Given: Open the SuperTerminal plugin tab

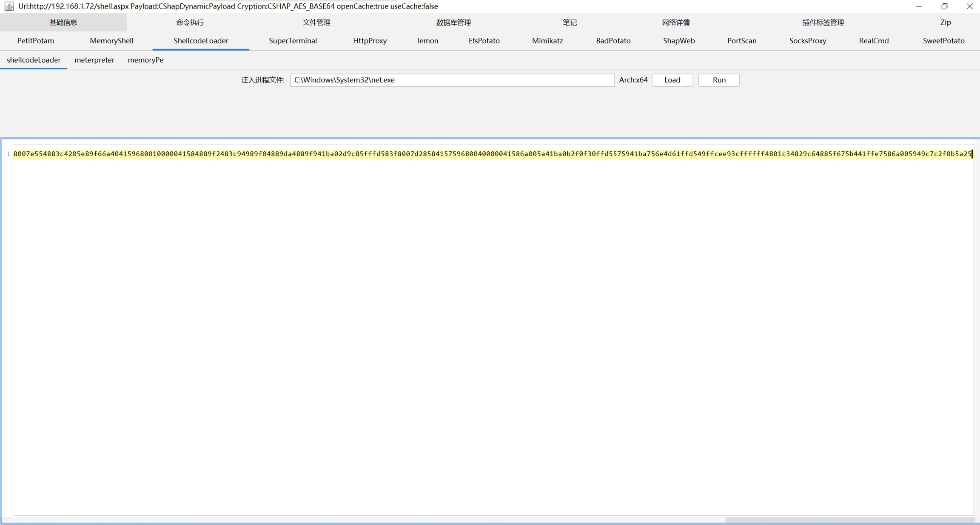Looking at the screenshot, I should point(293,41).
